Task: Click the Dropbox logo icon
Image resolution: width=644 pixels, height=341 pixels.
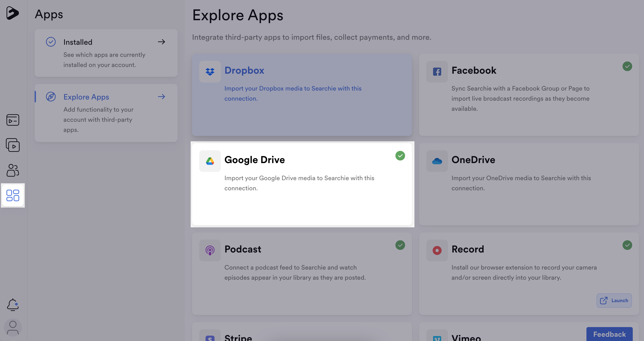Action: point(210,72)
